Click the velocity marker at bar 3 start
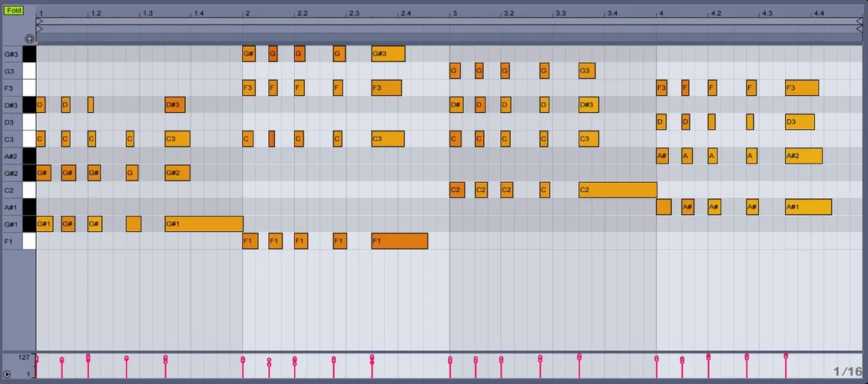This screenshot has width=868, height=384. tap(450, 360)
